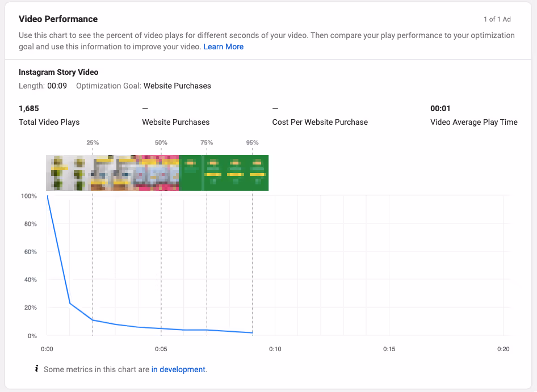537x392 pixels.
Task: Click the 50% playback marker label
Action: point(161,142)
